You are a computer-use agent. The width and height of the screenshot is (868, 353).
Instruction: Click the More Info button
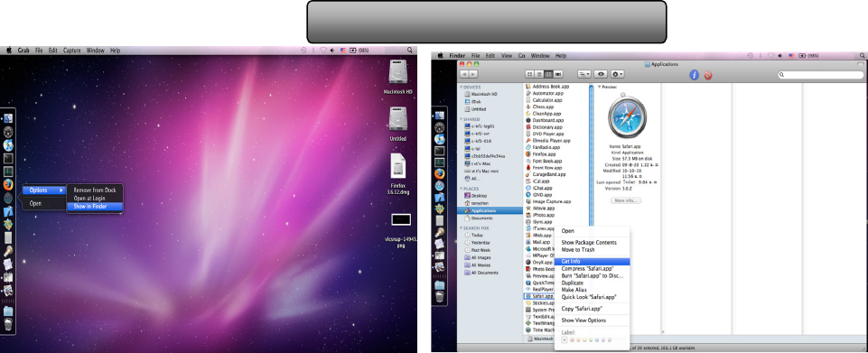626,200
